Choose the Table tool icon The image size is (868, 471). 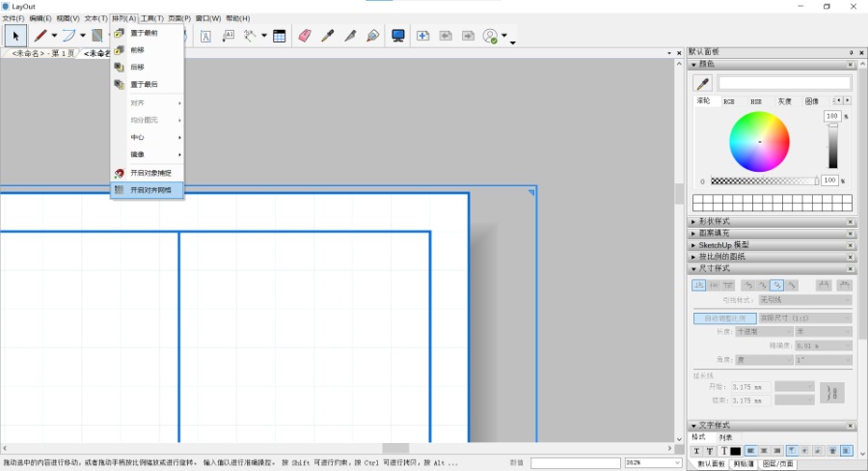tap(279, 36)
